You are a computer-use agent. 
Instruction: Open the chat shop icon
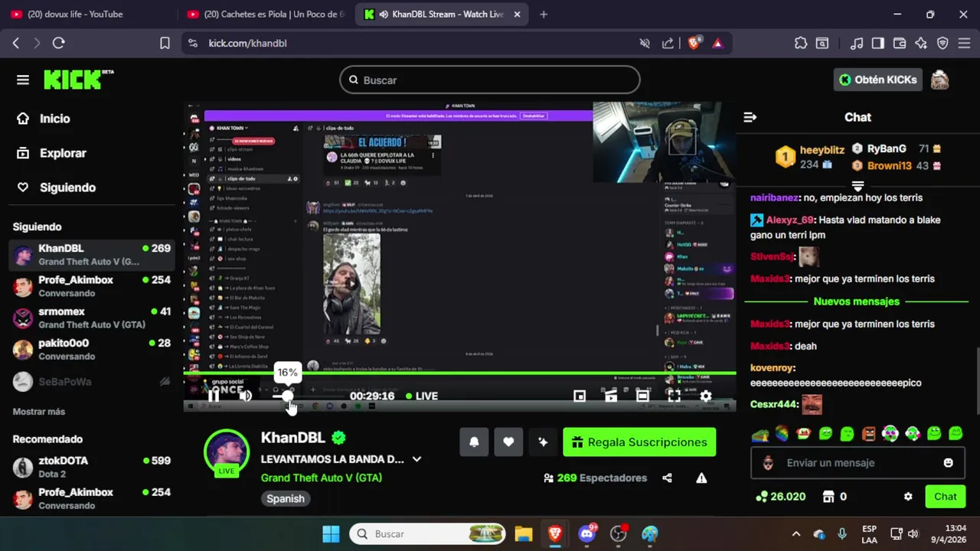[x=828, y=497]
